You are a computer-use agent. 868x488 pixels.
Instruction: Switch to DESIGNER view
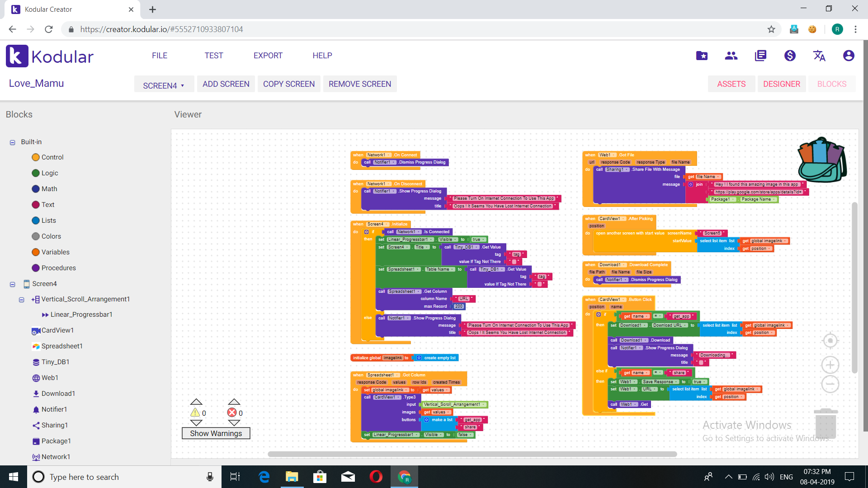pyautogui.click(x=782, y=84)
